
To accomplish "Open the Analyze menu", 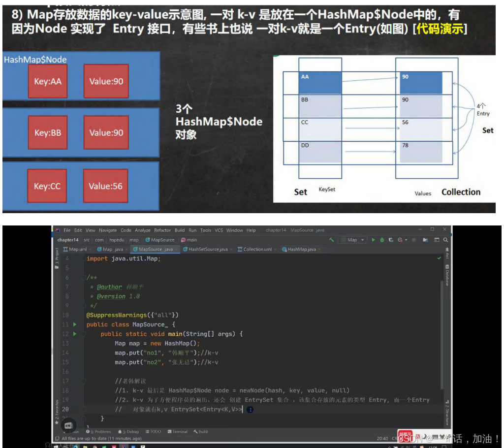I will [x=142, y=230].
